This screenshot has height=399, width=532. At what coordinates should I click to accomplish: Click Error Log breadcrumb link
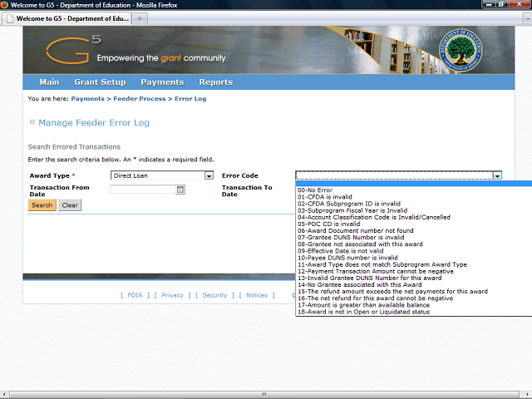coord(190,99)
